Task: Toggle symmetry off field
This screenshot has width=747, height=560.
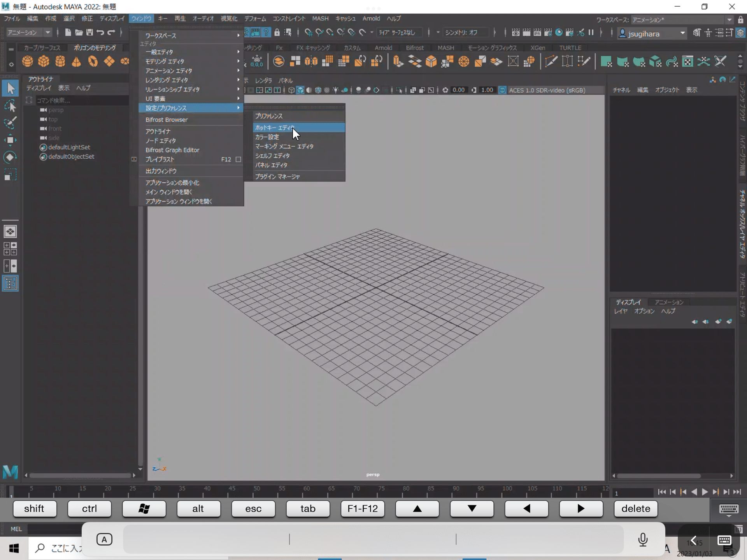Action: coord(465,33)
